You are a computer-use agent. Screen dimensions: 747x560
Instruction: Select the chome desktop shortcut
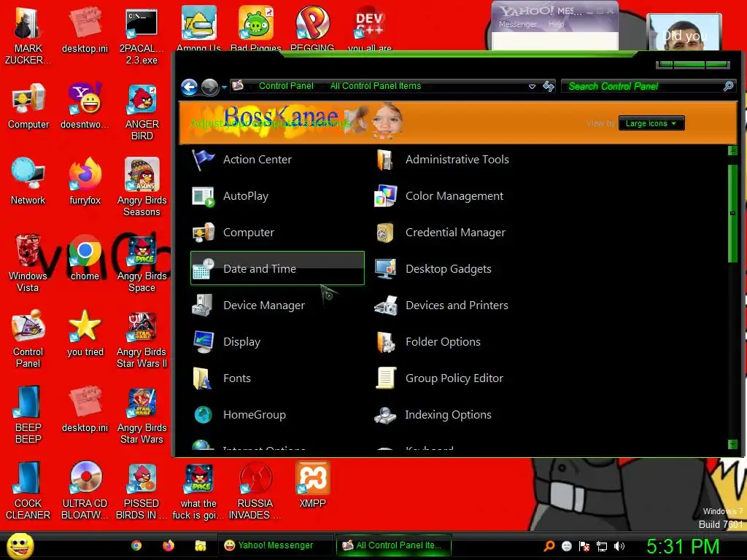[85, 257]
